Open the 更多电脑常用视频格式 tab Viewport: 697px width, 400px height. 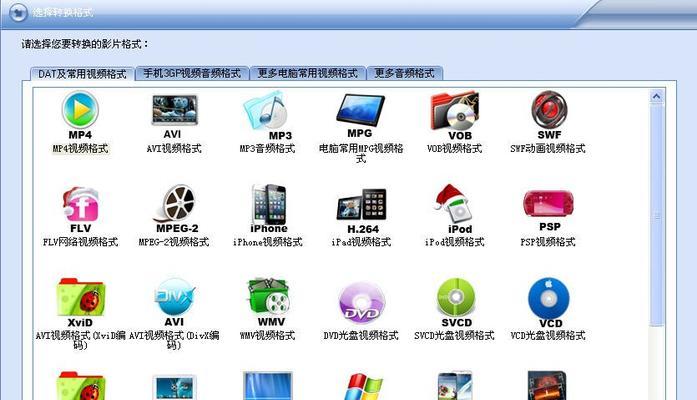click(x=308, y=73)
